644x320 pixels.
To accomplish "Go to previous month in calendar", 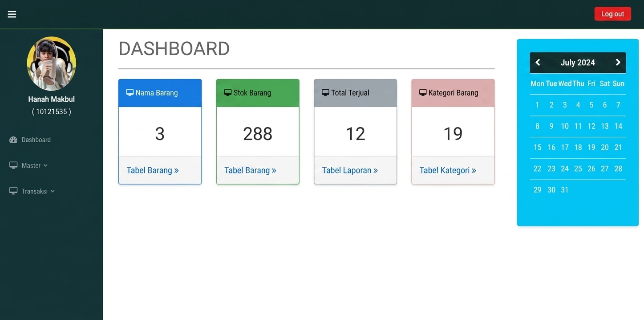I will click(538, 62).
